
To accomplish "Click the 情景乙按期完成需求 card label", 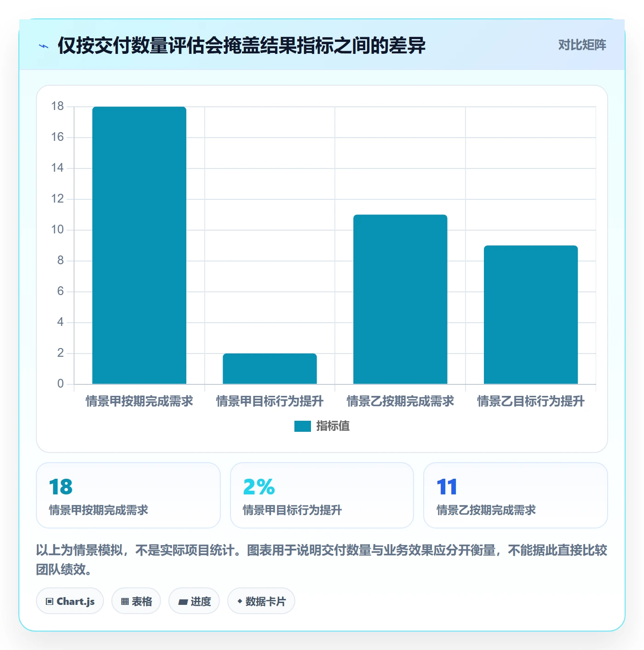I will tap(486, 510).
